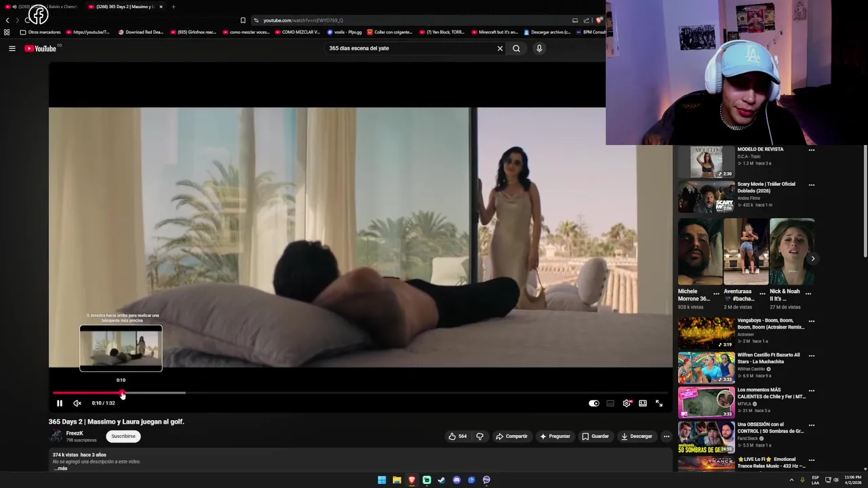Image resolution: width=868 pixels, height=488 pixels.
Task: Show next Shorts with the right chevron
Action: click(812, 258)
